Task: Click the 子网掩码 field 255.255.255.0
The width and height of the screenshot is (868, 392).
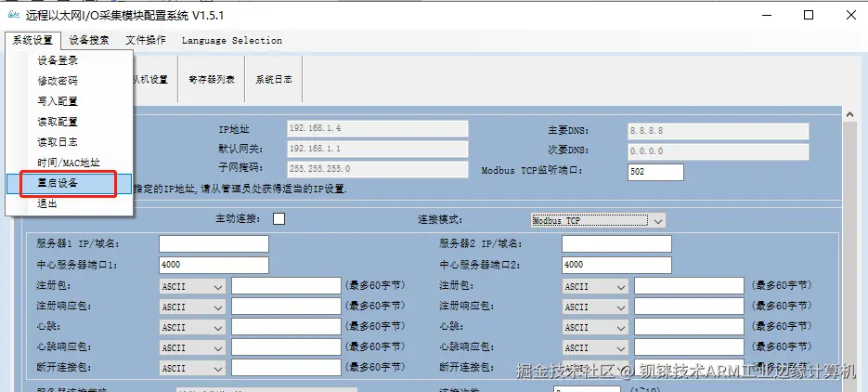Action: tap(378, 169)
